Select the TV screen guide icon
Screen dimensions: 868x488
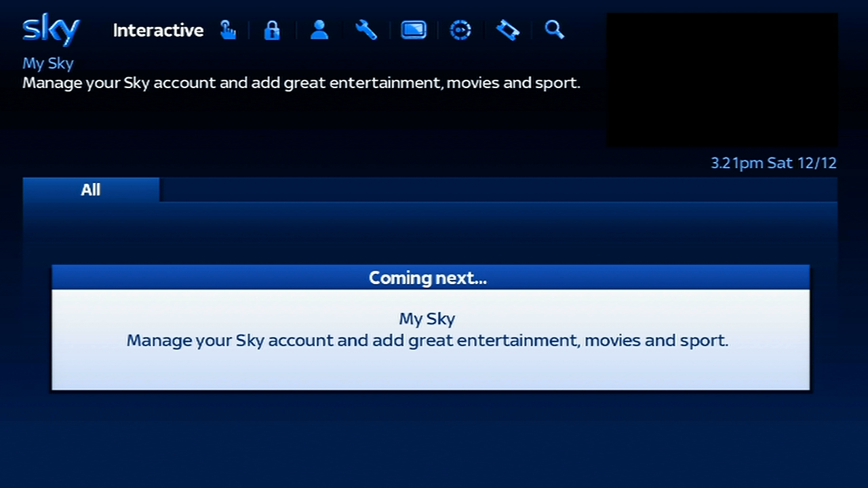pyautogui.click(x=413, y=30)
